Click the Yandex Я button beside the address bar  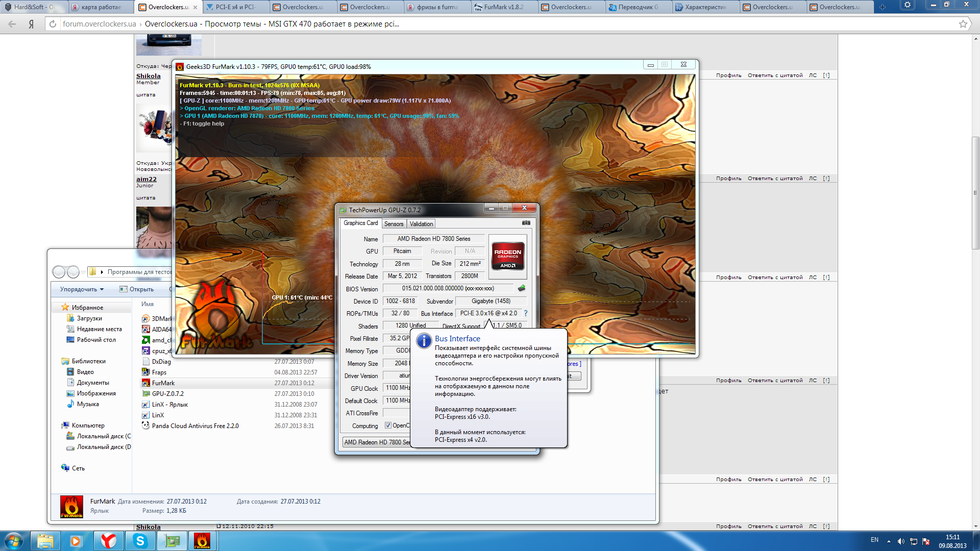(31, 24)
